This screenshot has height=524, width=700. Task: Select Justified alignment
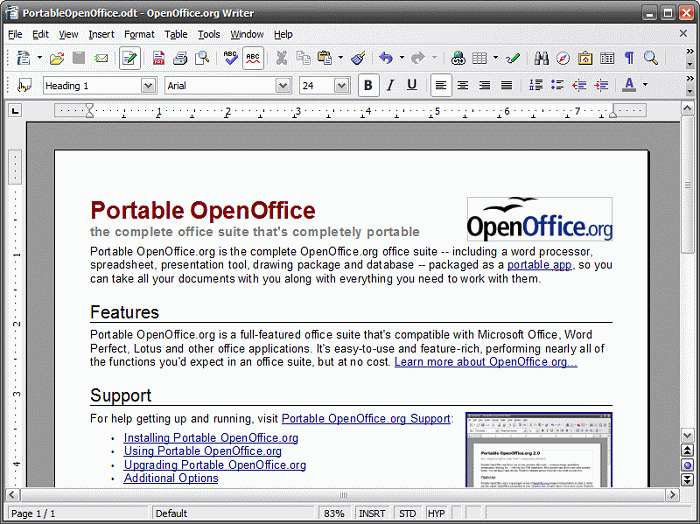tap(507, 85)
